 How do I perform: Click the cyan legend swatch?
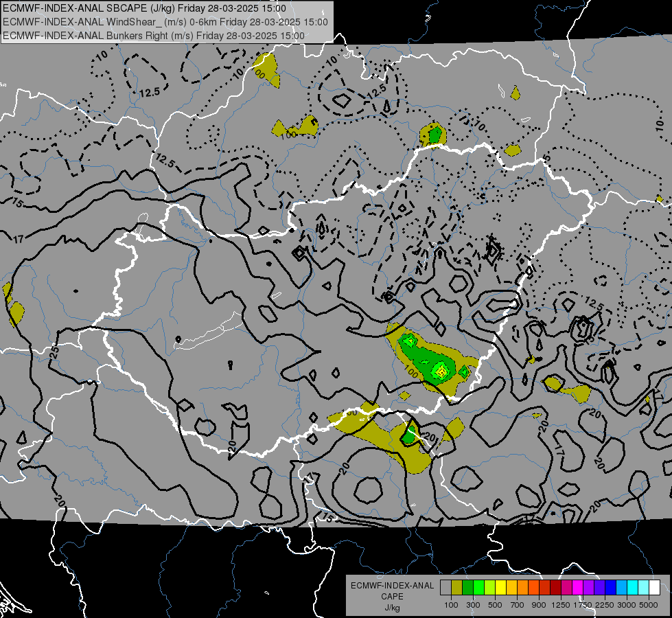pos(633,588)
